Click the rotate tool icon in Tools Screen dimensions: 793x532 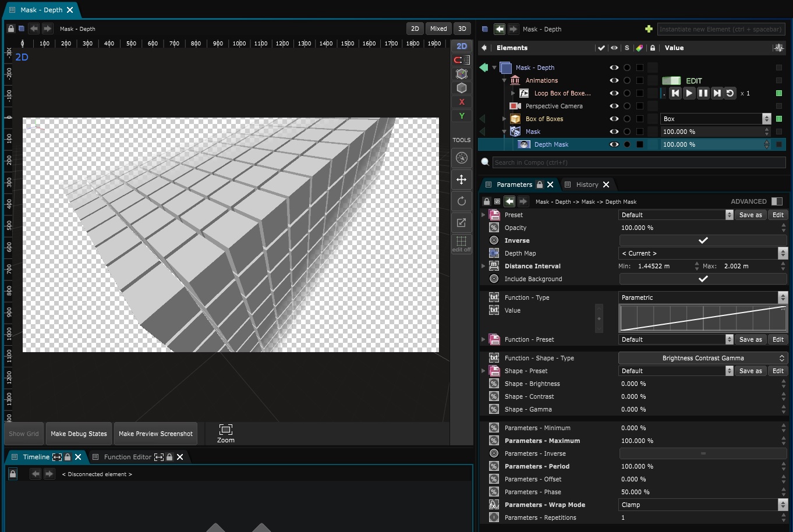tap(462, 201)
